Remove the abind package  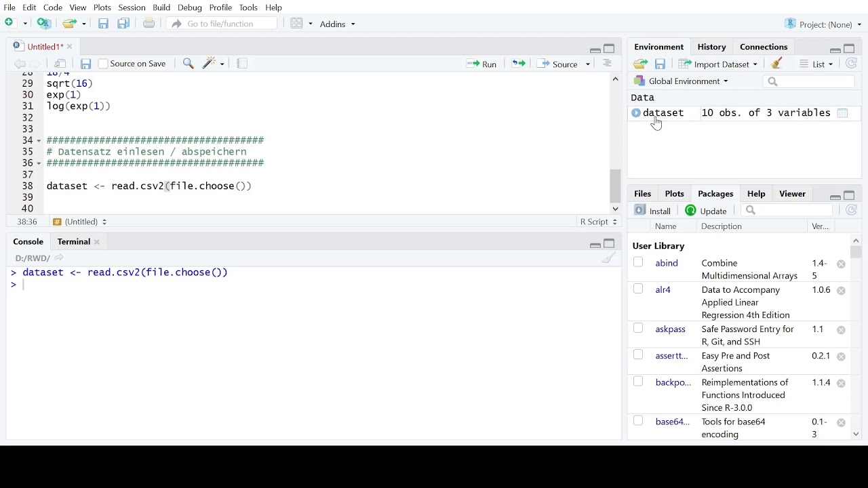[x=841, y=264]
